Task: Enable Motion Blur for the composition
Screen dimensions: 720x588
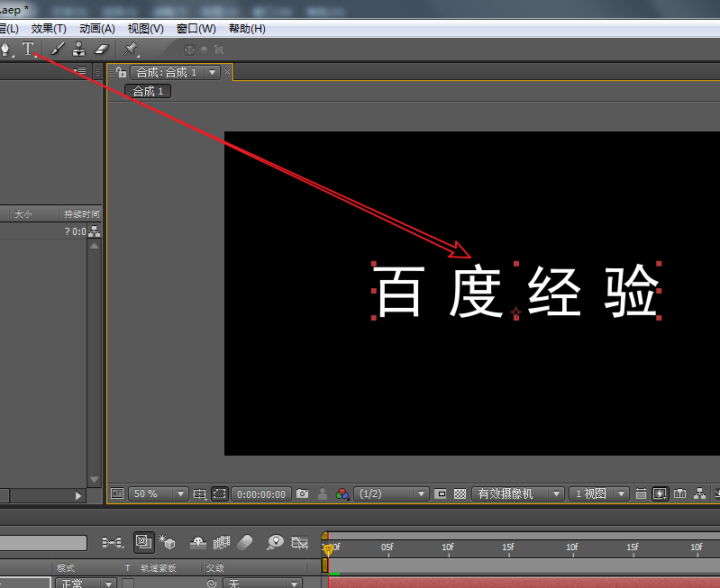Action: [245, 543]
